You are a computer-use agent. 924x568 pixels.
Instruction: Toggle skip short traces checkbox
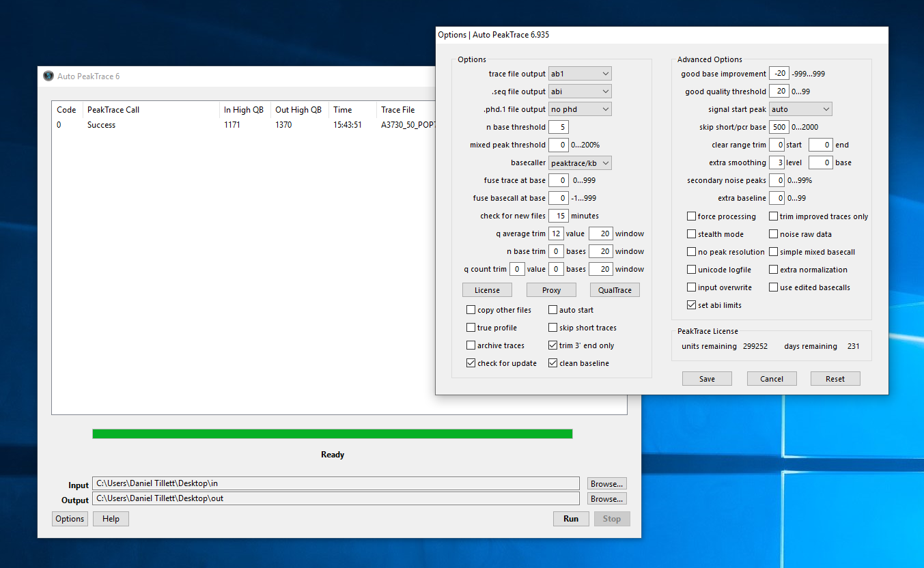[x=552, y=328]
